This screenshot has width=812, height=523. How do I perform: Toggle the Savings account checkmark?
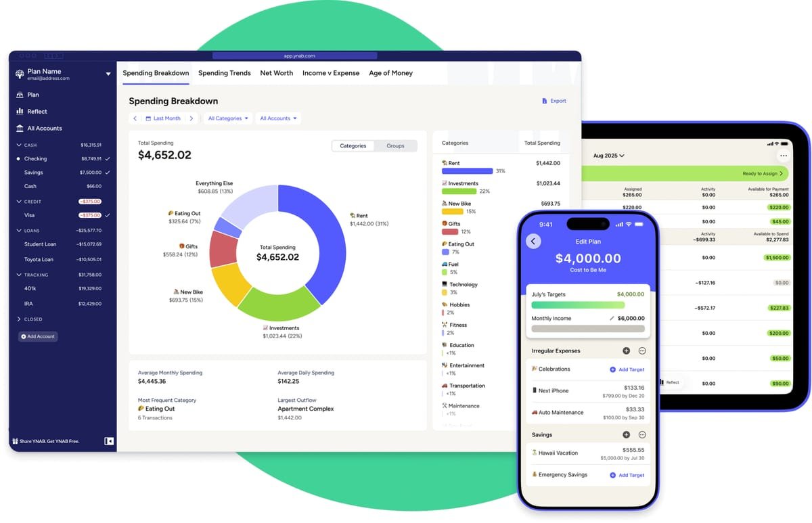107,173
